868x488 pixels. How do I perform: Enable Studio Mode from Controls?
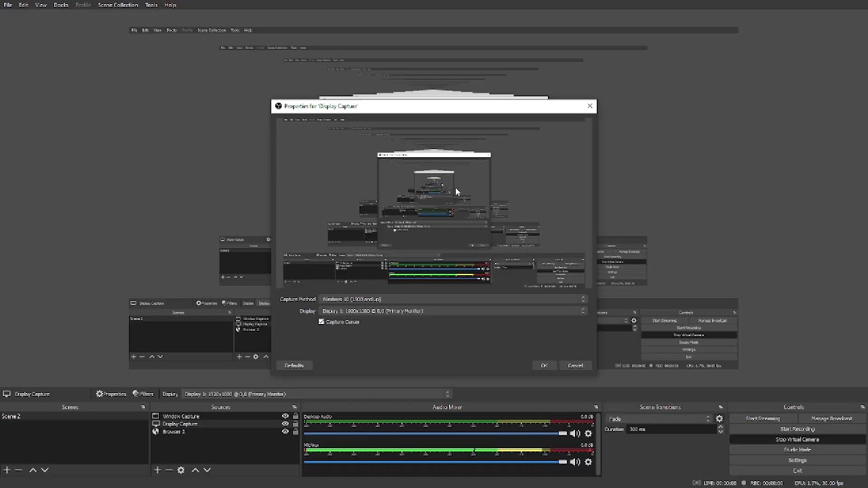click(797, 449)
